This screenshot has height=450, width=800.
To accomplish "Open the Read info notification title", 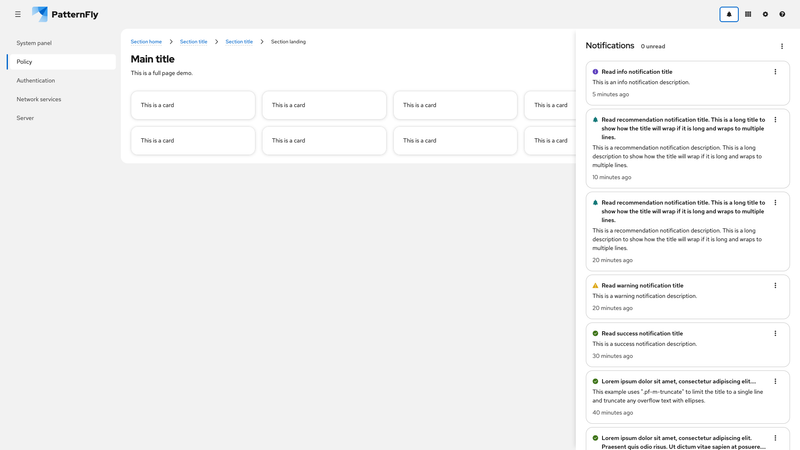I will point(637,72).
